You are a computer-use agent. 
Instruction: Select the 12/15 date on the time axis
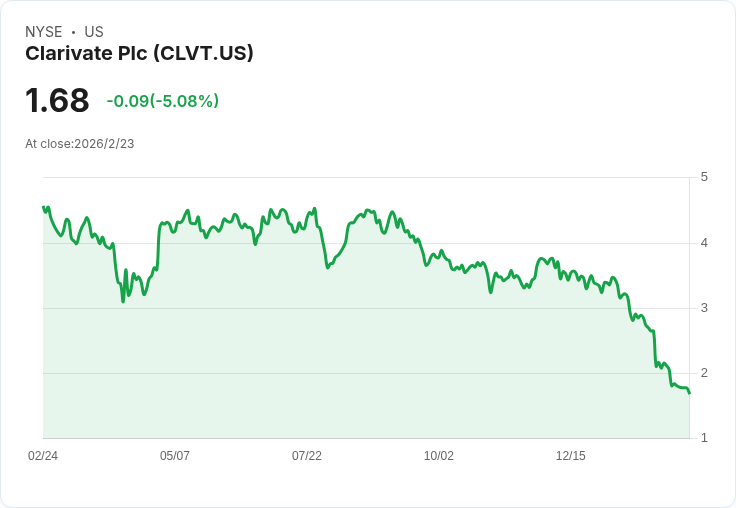pyautogui.click(x=571, y=456)
